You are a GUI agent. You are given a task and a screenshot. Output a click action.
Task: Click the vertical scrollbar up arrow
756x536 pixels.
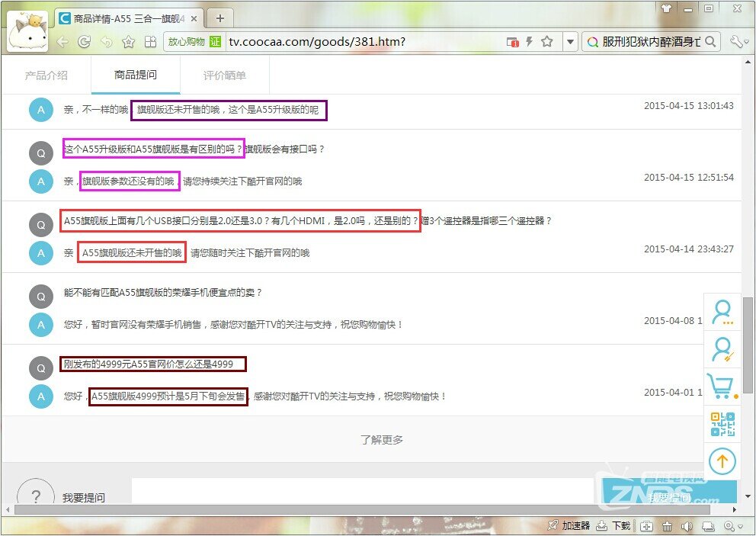tap(748, 61)
